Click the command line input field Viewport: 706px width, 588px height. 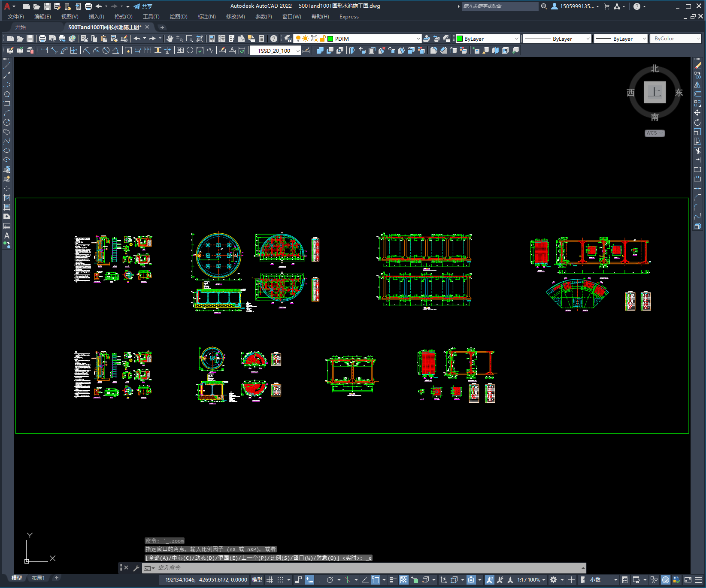[x=364, y=568]
